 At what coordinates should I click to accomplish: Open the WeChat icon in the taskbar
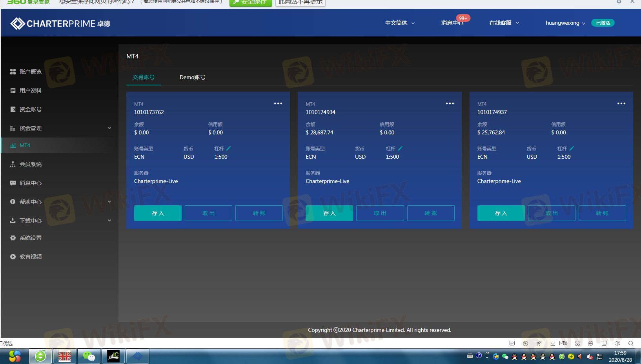click(x=89, y=356)
